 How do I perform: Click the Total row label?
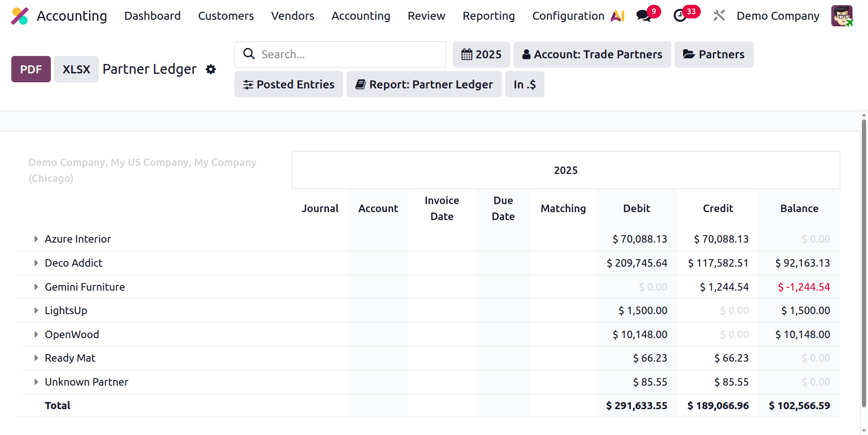[x=57, y=405]
